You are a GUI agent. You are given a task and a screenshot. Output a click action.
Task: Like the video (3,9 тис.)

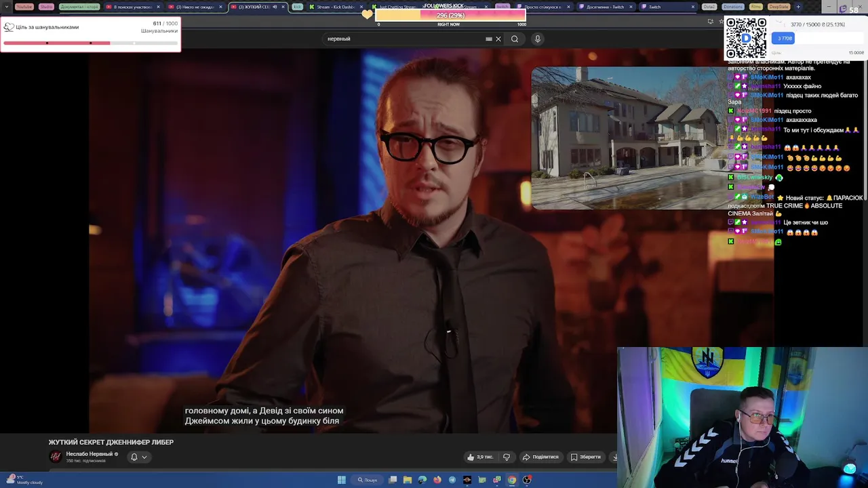pos(480,457)
